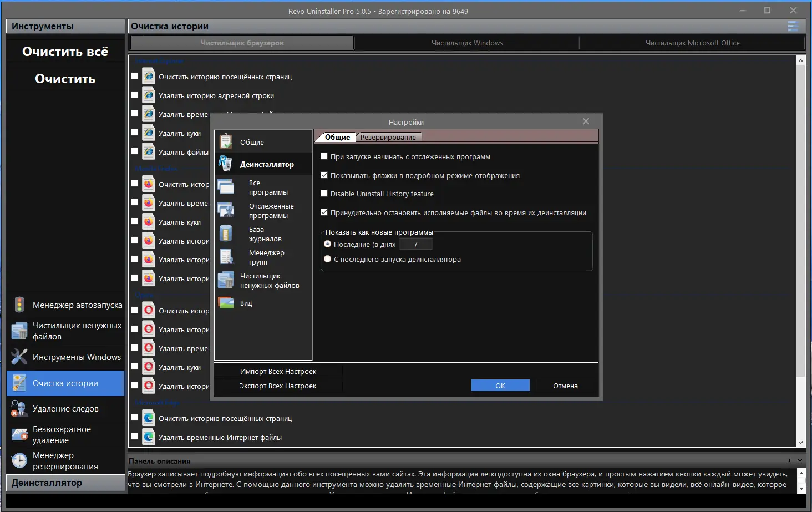Image resolution: width=812 pixels, height=512 pixels.
Task: Open Все программы settings page
Action: 263,187
